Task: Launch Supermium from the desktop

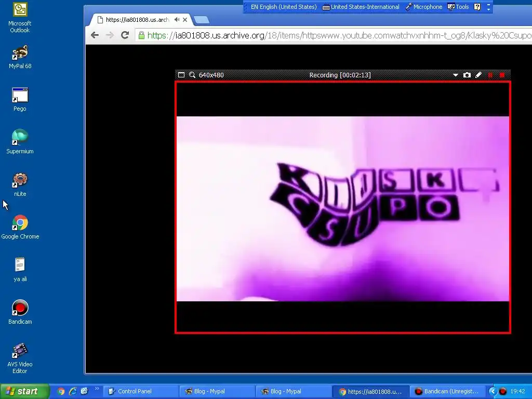Action: 20,142
